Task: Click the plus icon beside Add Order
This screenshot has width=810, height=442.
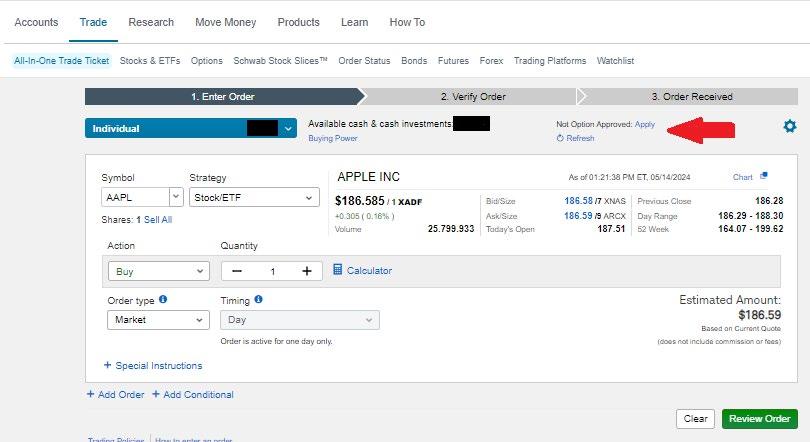Action: (x=90, y=394)
